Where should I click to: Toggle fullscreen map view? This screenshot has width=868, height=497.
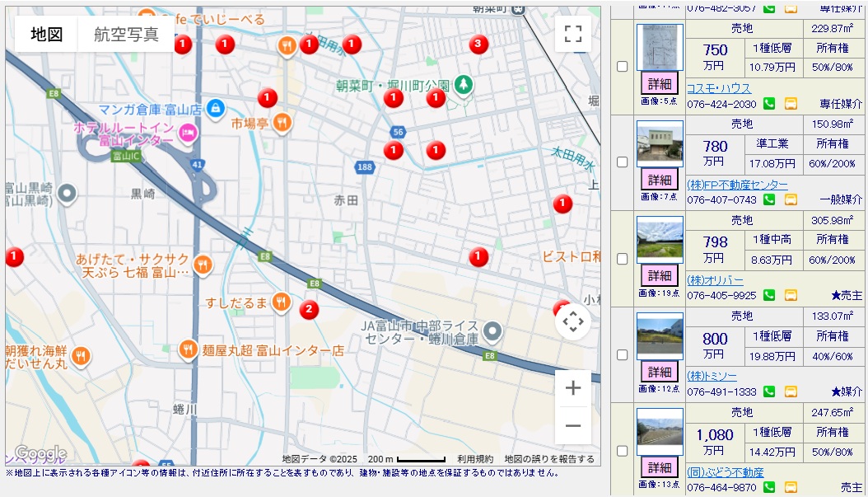573,34
